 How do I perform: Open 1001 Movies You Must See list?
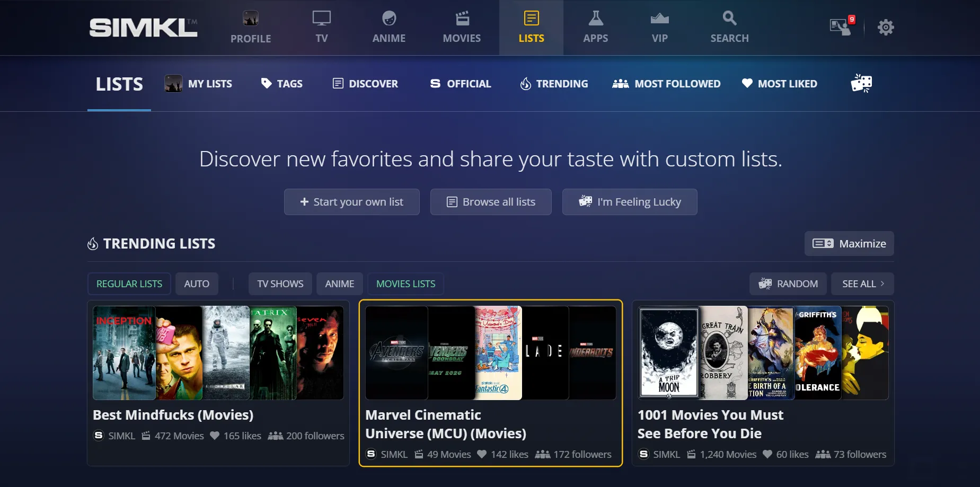point(710,424)
